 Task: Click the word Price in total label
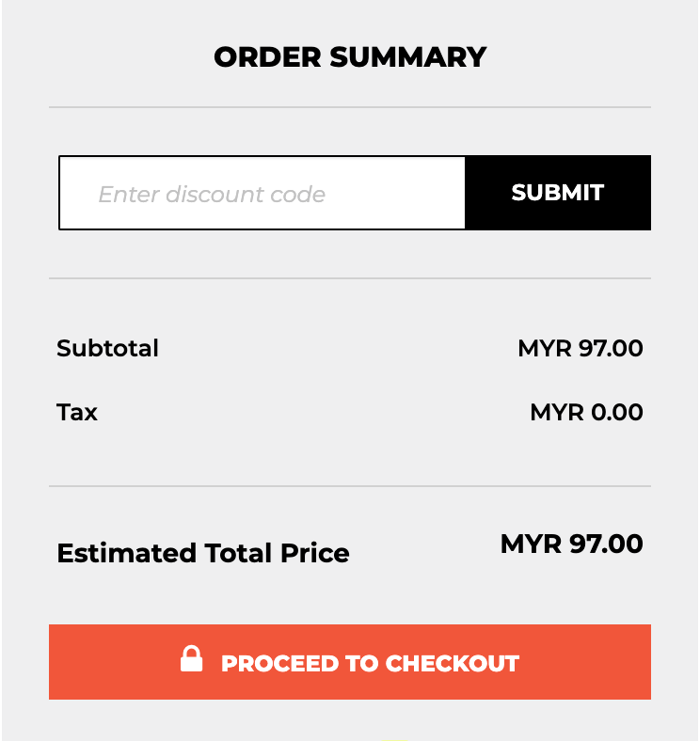point(314,553)
